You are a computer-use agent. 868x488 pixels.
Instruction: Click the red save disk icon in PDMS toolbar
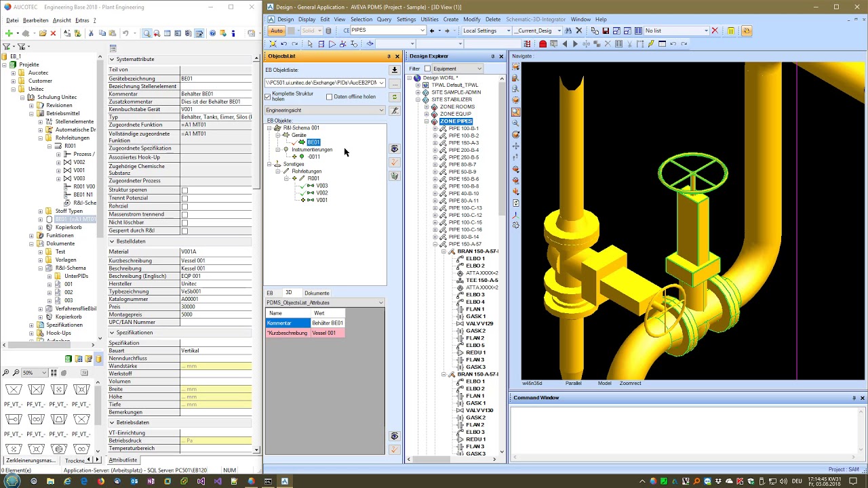[x=606, y=30]
